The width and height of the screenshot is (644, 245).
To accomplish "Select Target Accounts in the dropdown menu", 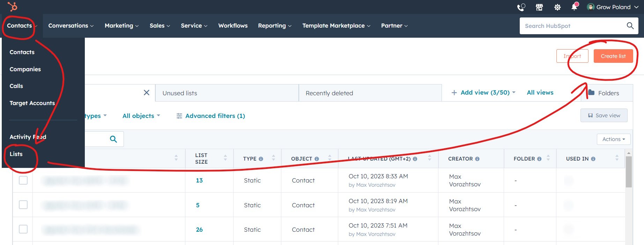I will pyautogui.click(x=32, y=103).
